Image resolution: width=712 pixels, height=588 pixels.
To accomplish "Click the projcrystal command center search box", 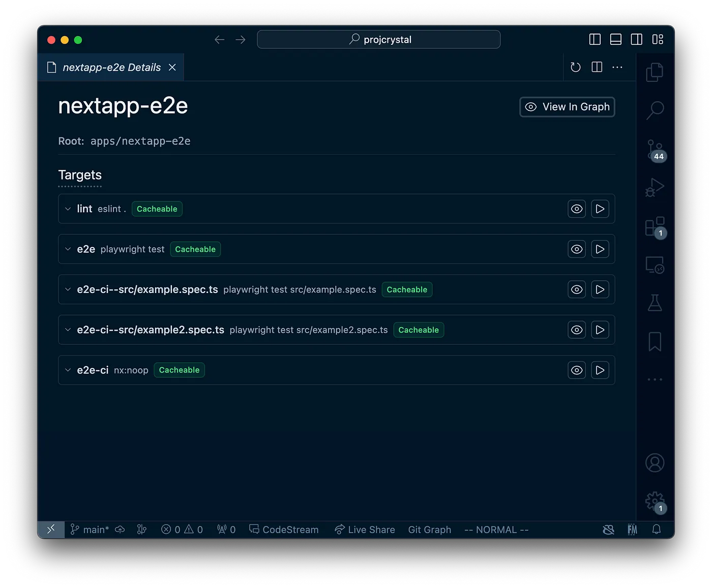I will (x=379, y=40).
